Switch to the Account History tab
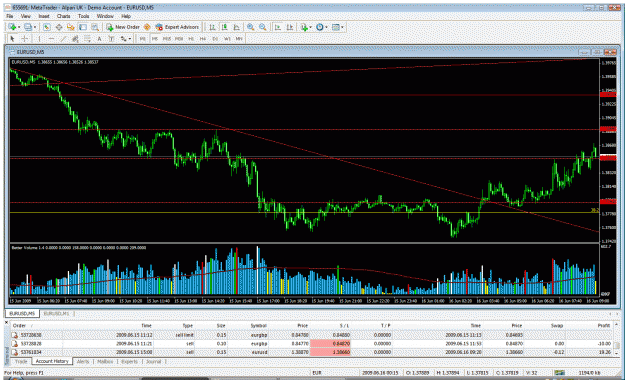The width and height of the screenshot is (625, 380). (52, 361)
